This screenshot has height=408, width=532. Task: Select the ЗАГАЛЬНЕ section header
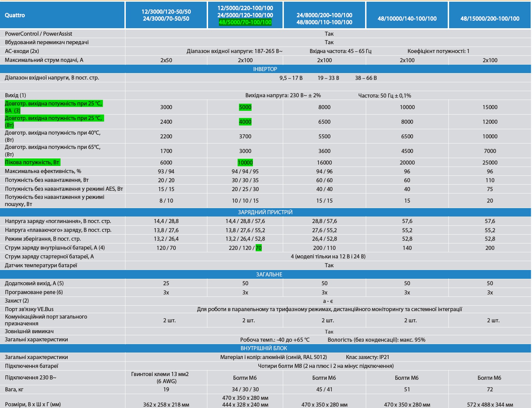(x=269, y=274)
